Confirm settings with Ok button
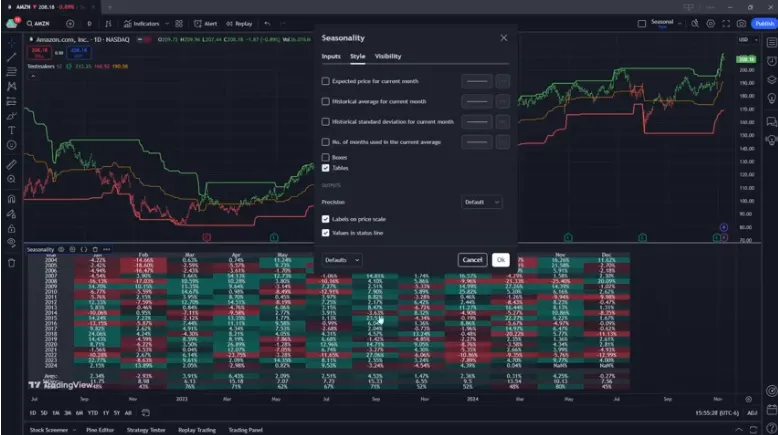This screenshot has width=778, height=435. [501, 260]
